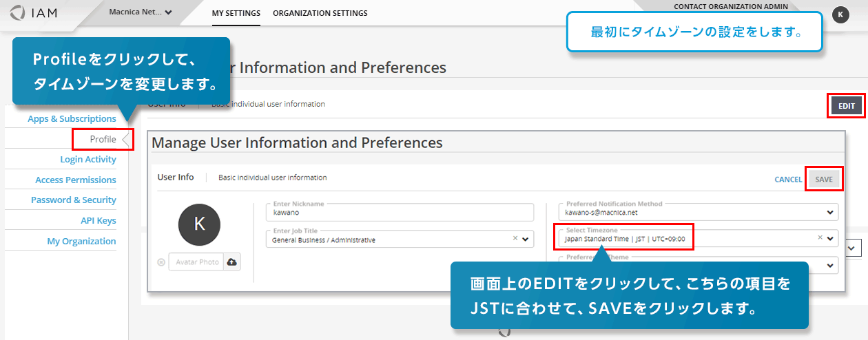Clear the Job Title selection with x
Viewport: 868px width, 340px height.
[x=515, y=239]
